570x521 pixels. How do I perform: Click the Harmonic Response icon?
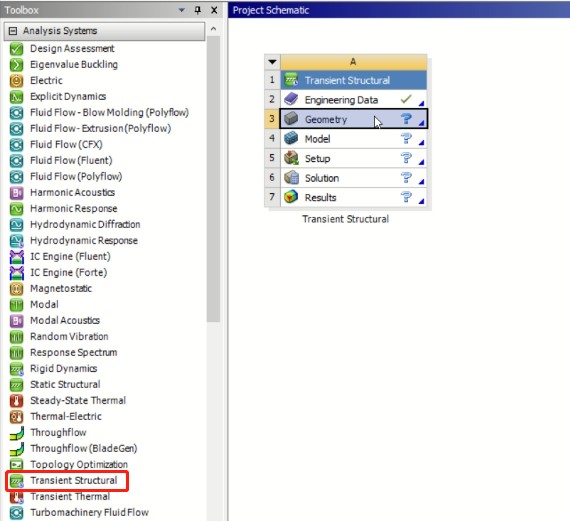point(16,209)
